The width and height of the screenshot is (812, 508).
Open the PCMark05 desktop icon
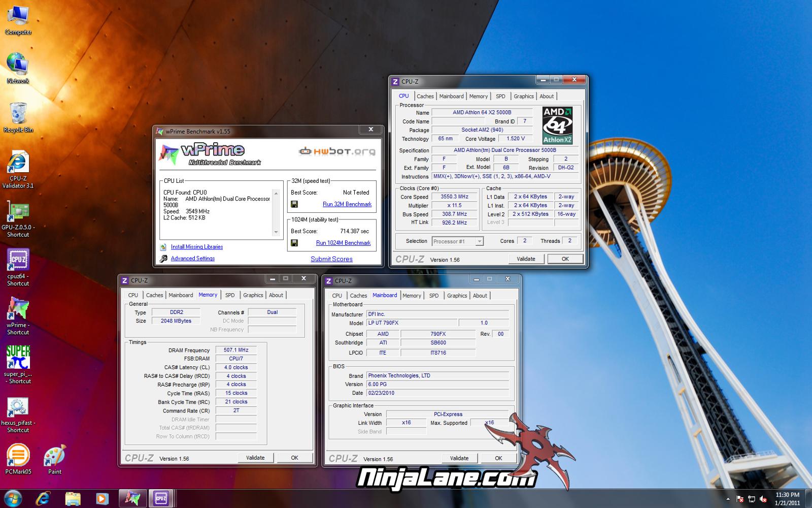coord(18,459)
